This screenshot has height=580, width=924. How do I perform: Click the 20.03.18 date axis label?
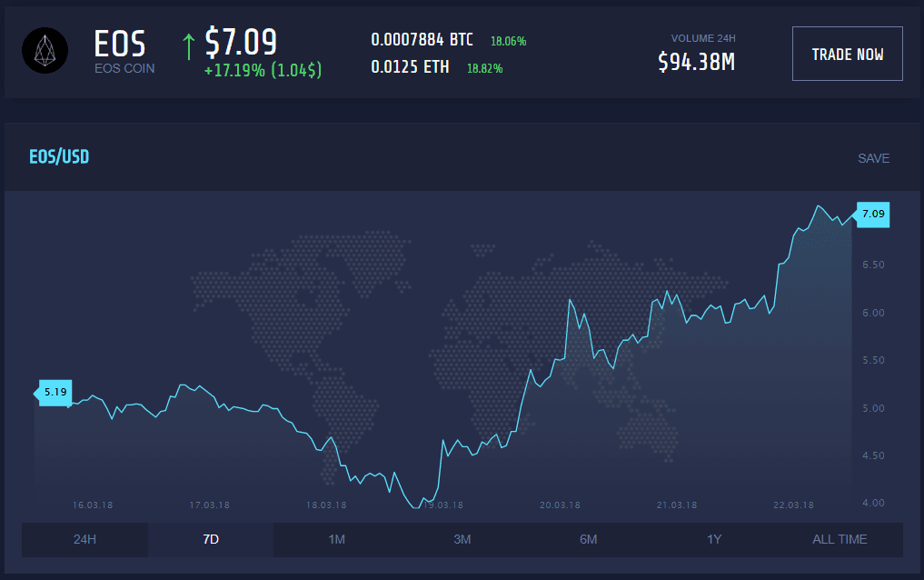click(x=560, y=505)
